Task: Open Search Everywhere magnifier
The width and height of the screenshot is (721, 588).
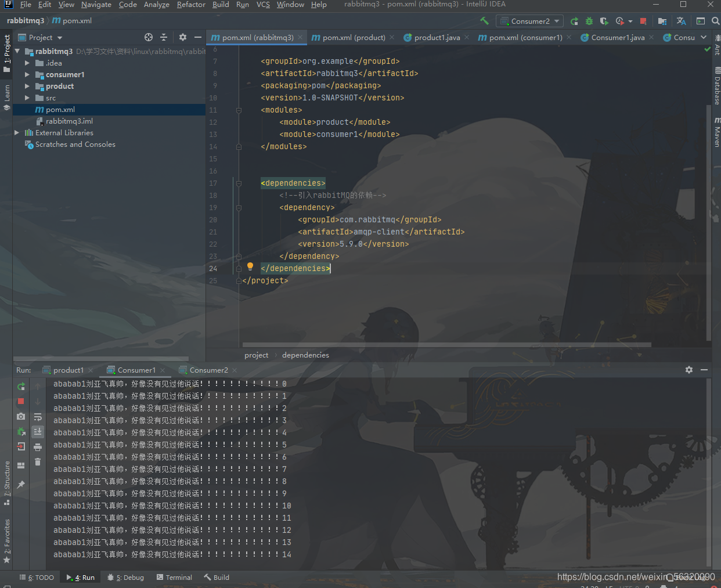Action: (x=716, y=21)
